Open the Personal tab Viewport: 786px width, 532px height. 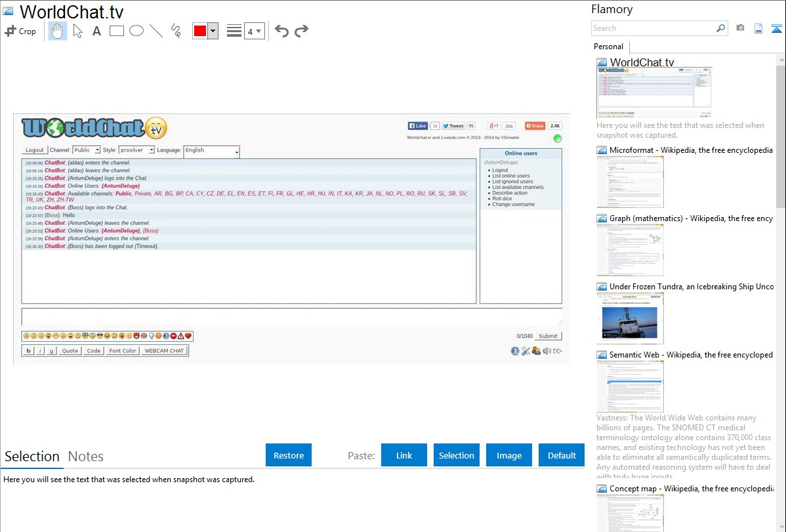click(609, 47)
